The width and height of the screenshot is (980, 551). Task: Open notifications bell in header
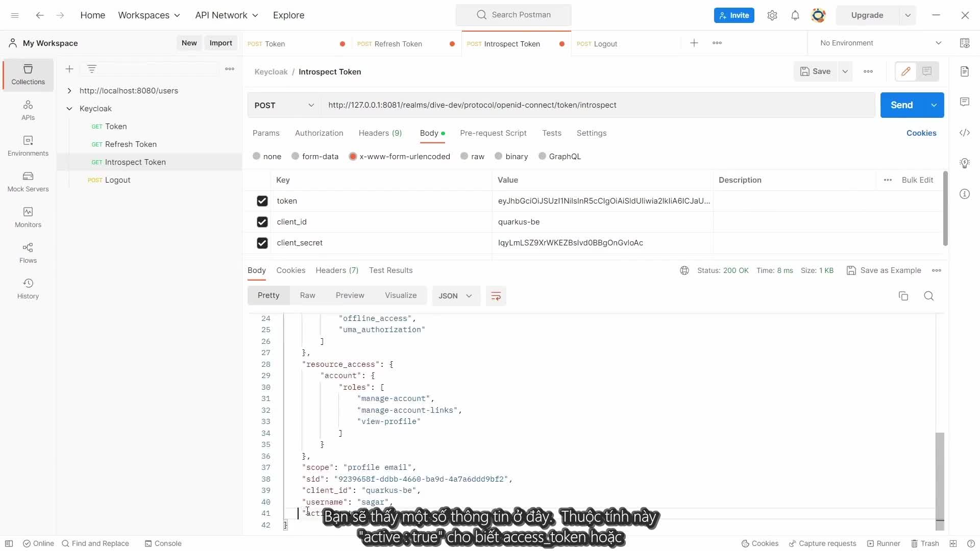(x=795, y=15)
